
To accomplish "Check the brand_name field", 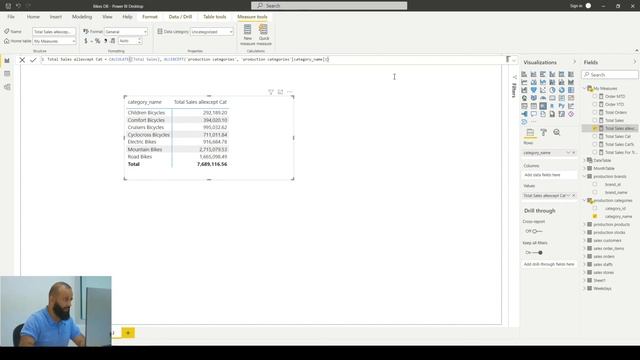I will [x=595, y=192].
